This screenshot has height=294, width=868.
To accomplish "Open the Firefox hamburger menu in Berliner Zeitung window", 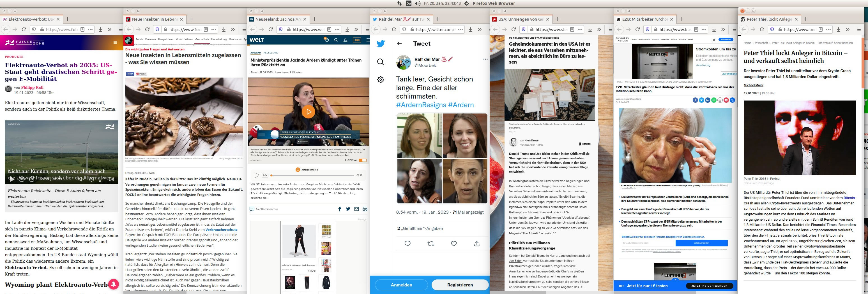I will (x=859, y=30).
